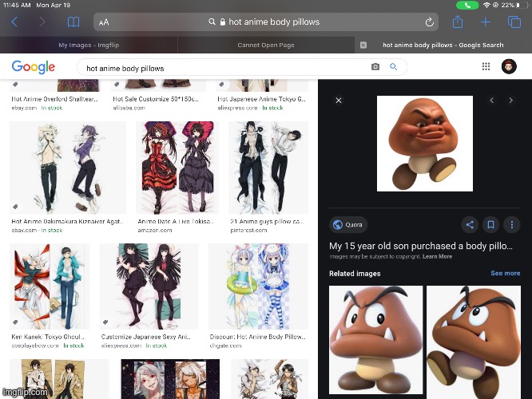
Task: Reload the page with the refresh icon
Action: point(429,22)
